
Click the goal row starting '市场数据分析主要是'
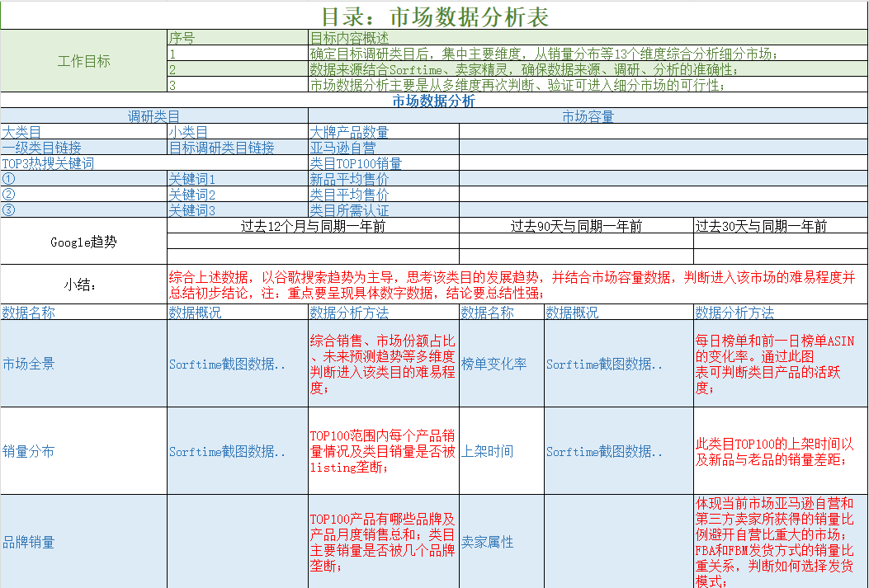588,84
